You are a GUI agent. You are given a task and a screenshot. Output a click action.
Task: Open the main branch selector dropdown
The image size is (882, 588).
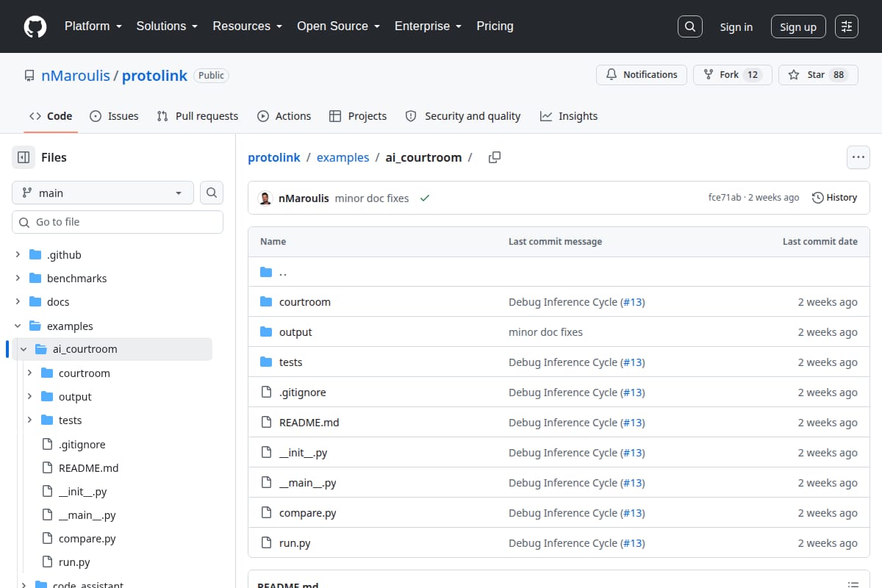point(103,193)
